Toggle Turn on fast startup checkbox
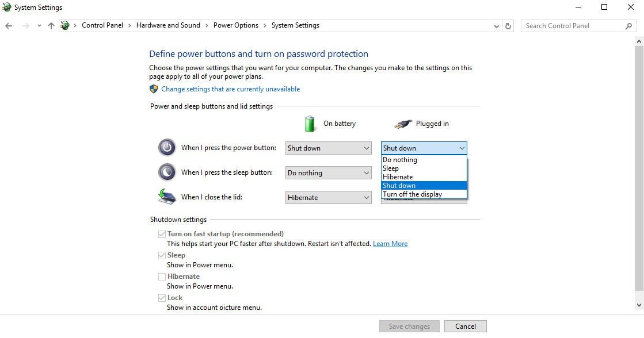This screenshot has width=644, height=338. click(162, 234)
